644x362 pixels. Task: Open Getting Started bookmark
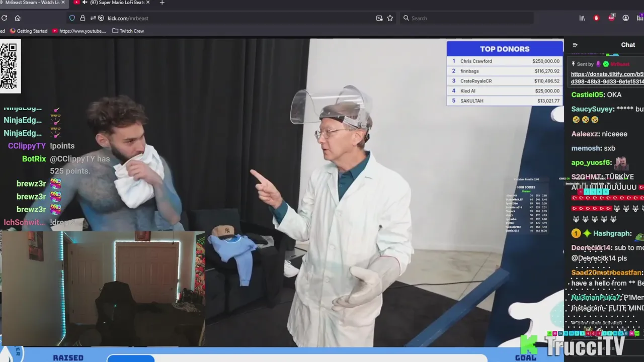click(29, 31)
